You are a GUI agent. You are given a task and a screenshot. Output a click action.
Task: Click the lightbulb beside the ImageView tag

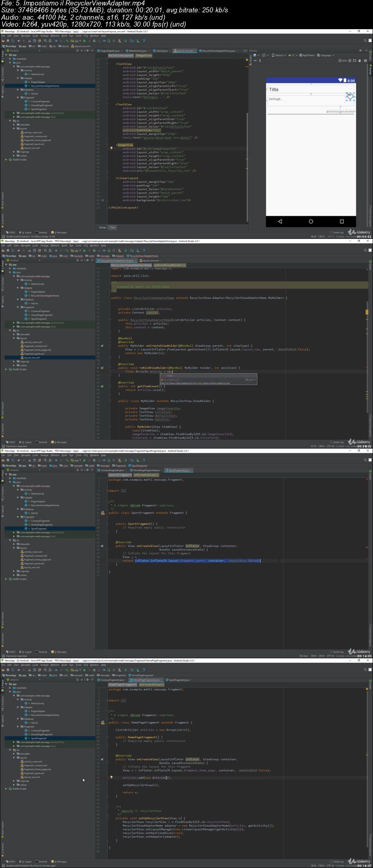(x=111, y=148)
